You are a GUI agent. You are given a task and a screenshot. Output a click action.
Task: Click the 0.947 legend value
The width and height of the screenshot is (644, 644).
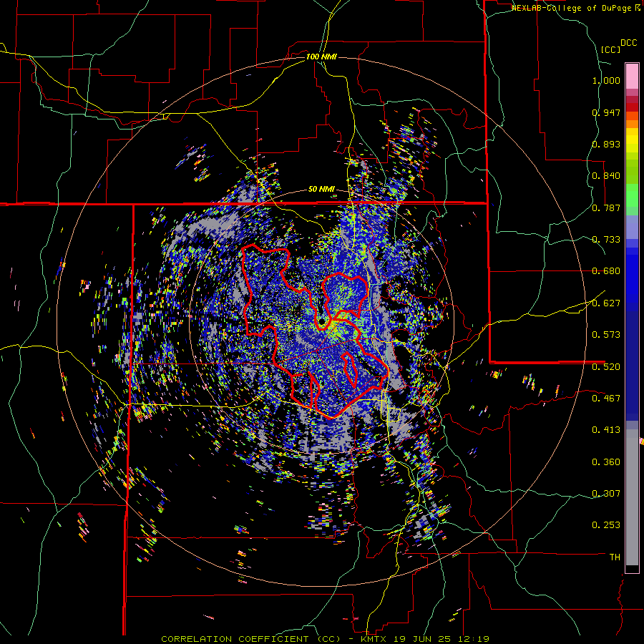point(606,112)
